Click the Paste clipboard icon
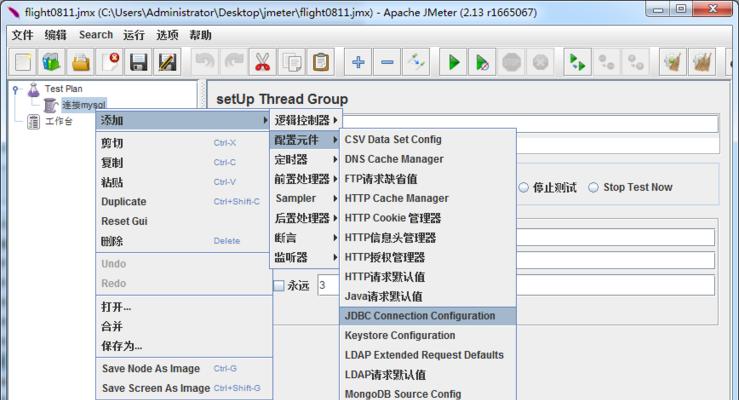The height and width of the screenshot is (400, 739). pyautogui.click(x=320, y=62)
